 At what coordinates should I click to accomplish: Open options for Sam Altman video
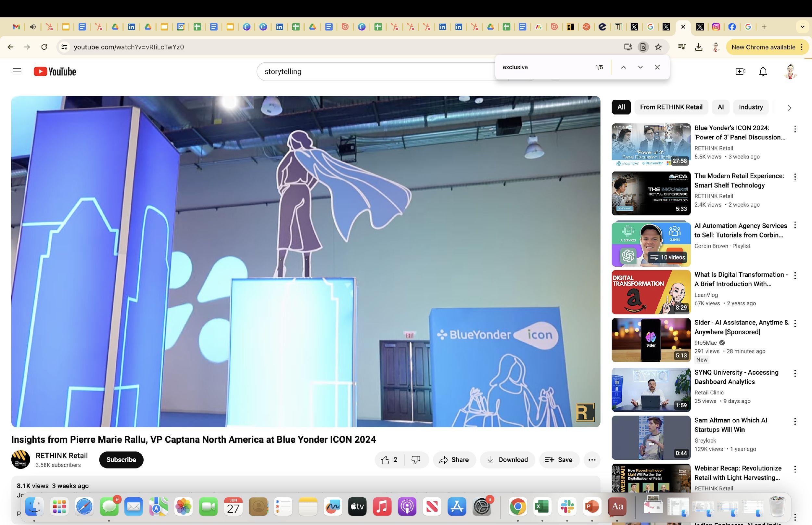(794, 422)
